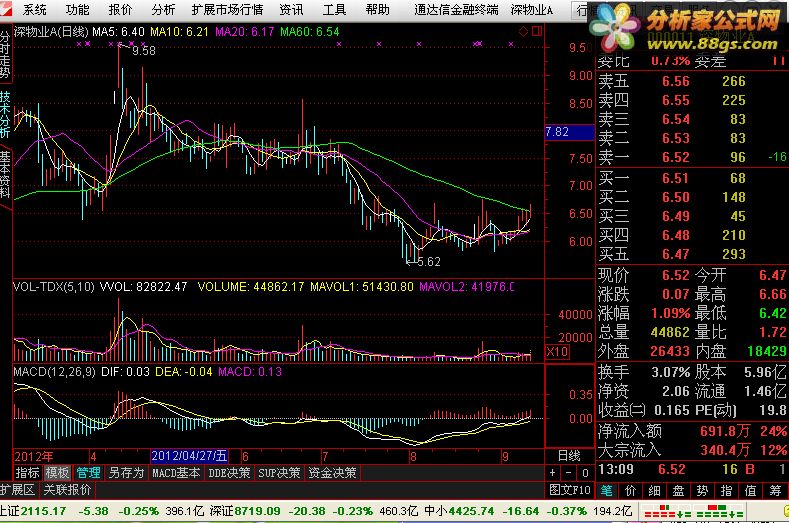
Task: Click 买一 bid price 6.51
Action: [x=675, y=178]
